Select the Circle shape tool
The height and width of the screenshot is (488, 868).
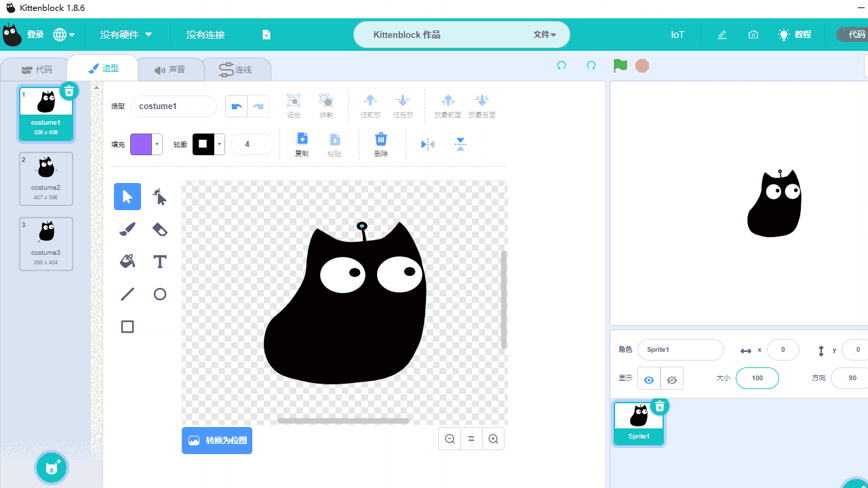[x=159, y=294]
